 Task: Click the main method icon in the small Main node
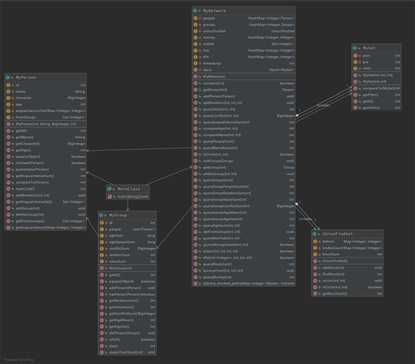coord(109,197)
